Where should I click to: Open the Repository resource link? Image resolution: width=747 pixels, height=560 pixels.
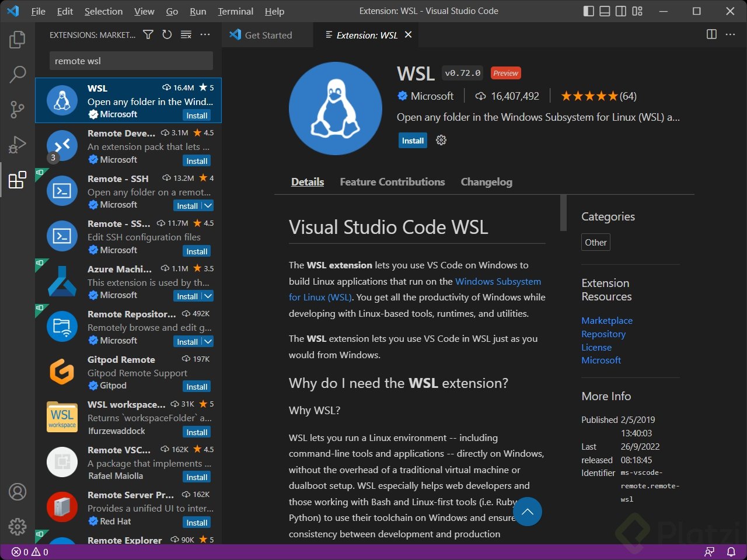point(603,334)
